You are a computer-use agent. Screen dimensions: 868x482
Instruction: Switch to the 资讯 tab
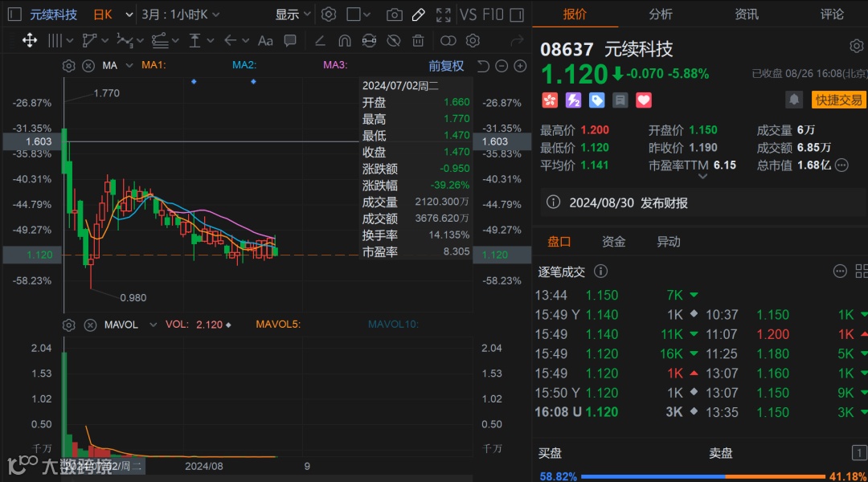pyautogui.click(x=746, y=14)
